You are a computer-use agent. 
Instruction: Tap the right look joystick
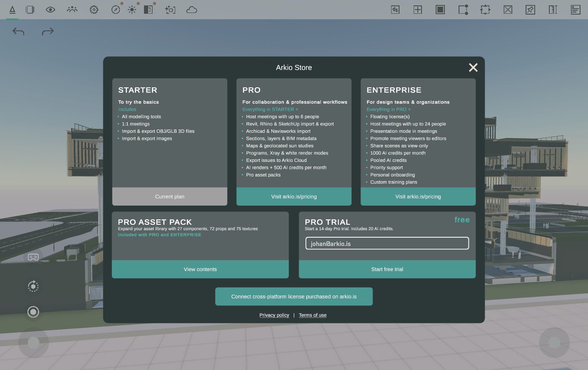point(554,343)
